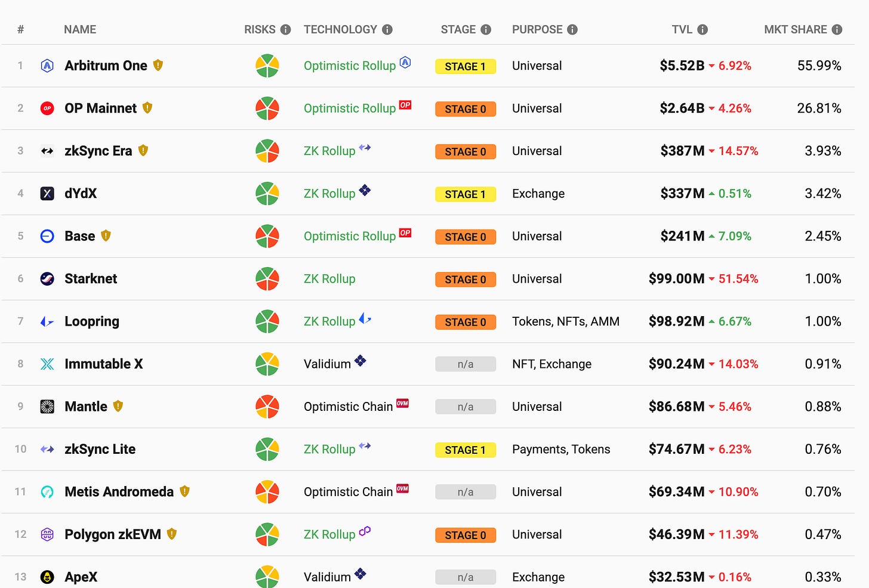The height and width of the screenshot is (588, 869).
Task: Open the OP Mainnet project link
Action: 101,108
